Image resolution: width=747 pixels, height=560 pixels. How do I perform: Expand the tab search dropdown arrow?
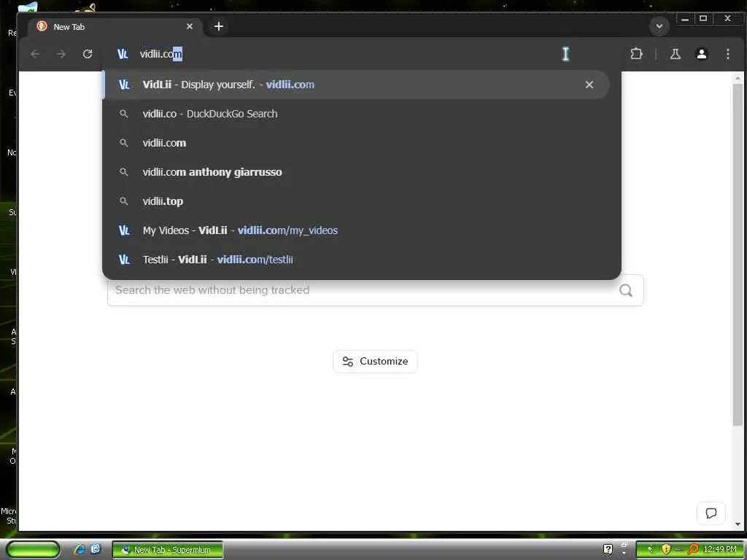(659, 26)
